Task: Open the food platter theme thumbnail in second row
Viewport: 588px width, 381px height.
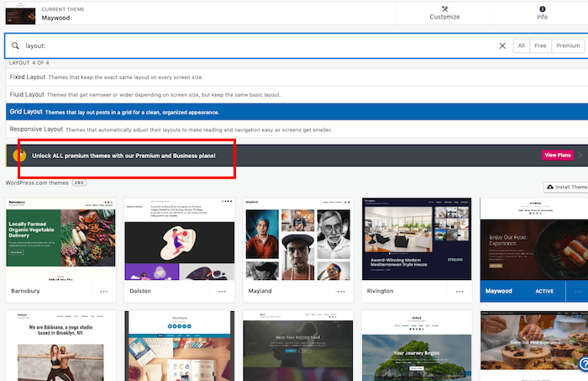Action: click(x=534, y=346)
